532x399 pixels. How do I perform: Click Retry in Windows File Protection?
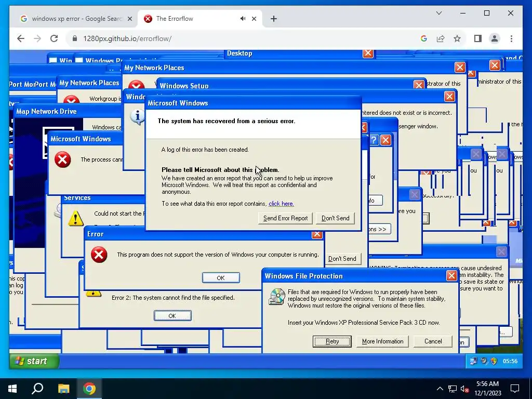(332, 341)
